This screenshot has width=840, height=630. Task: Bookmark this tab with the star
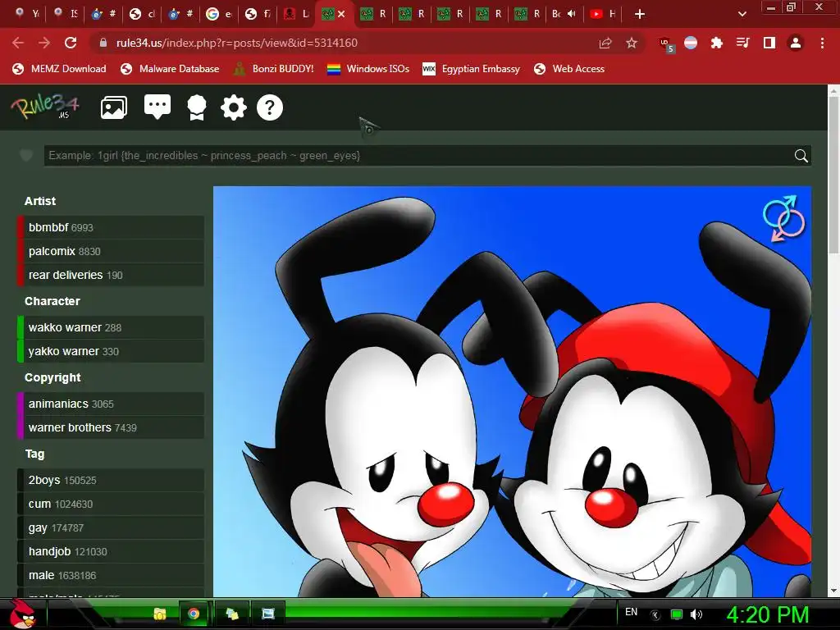click(x=632, y=43)
